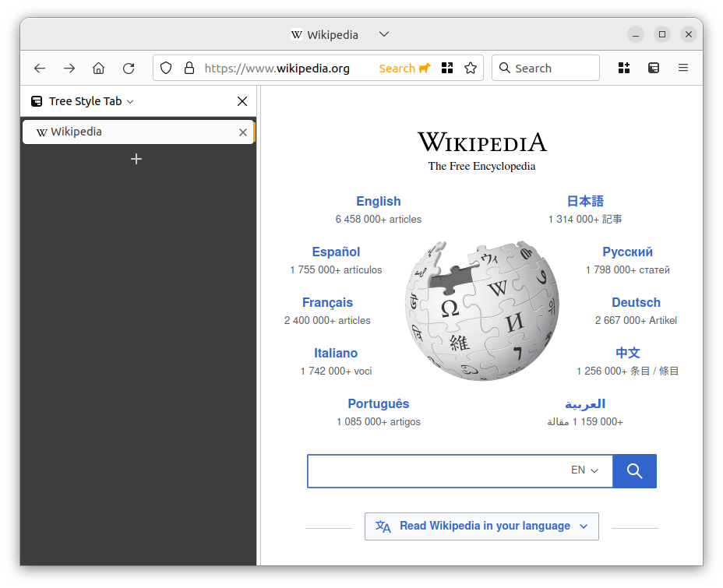View site security via the padlock icon
723x588 pixels.
(x=189, y=69)
